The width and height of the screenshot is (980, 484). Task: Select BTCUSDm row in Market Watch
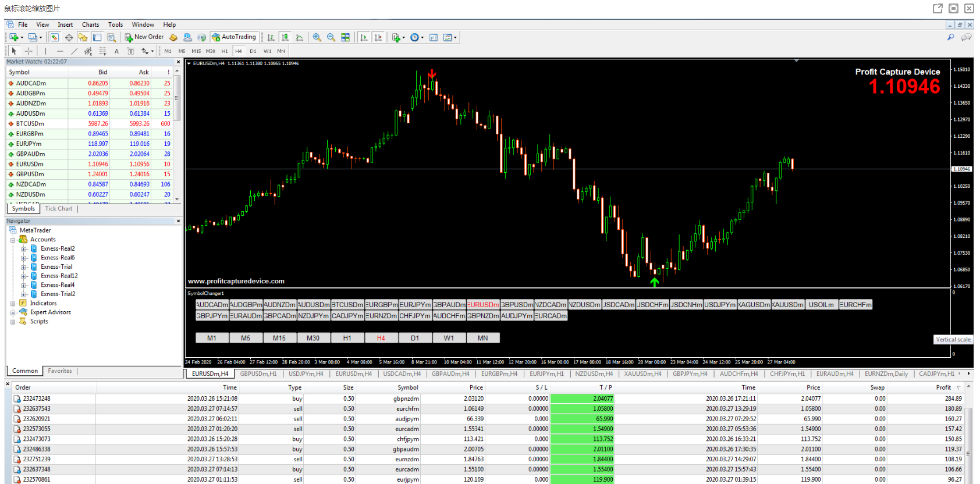tap(90, 123)
